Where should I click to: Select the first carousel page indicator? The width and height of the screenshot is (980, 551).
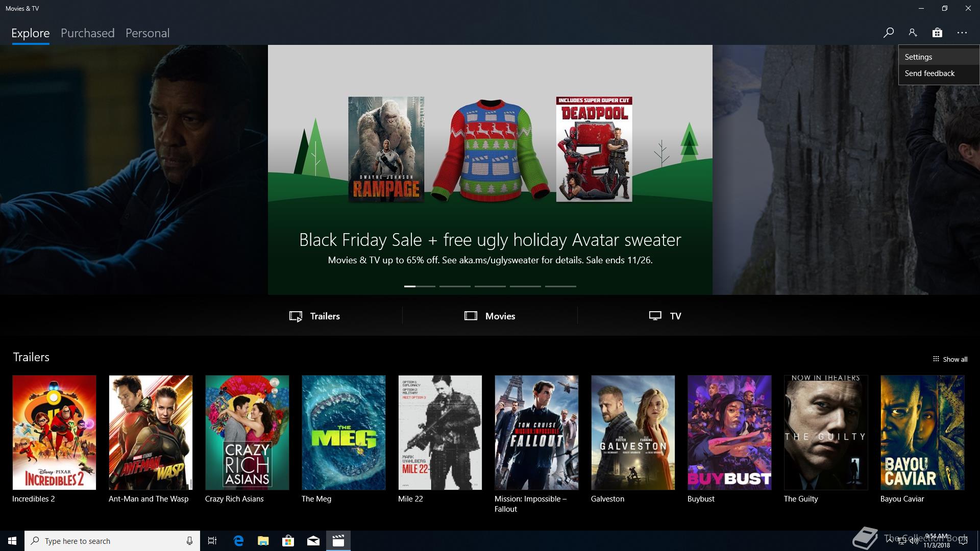pos(420,286)
